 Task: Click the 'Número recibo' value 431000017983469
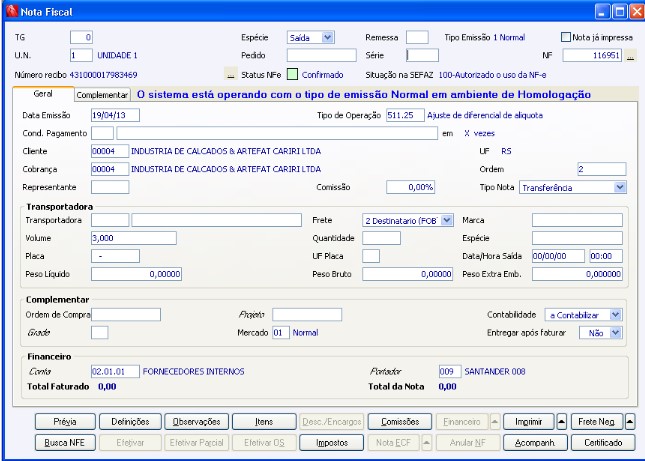tap(103, 75)
